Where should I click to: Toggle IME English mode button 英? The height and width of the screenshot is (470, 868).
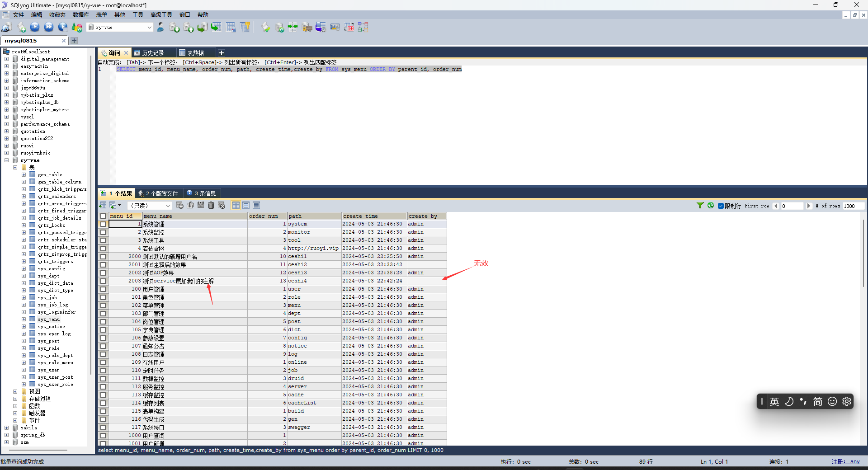(x=774, y=401)
